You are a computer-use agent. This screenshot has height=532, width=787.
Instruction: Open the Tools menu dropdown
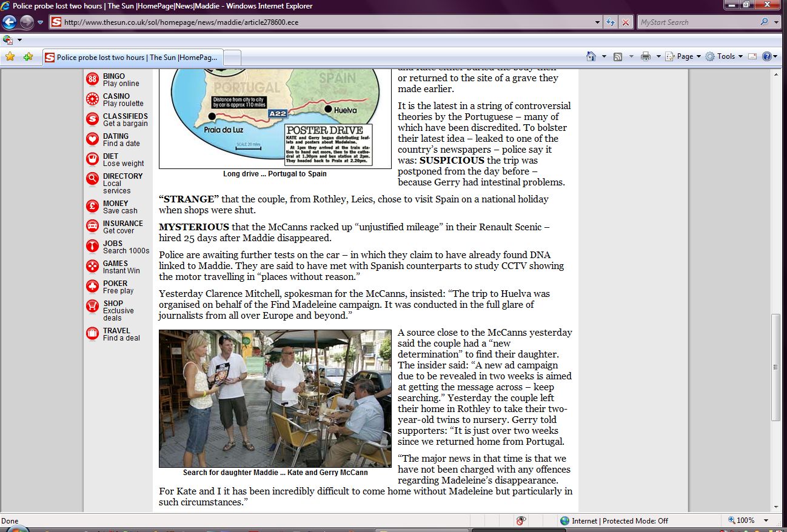coord(725,56)
